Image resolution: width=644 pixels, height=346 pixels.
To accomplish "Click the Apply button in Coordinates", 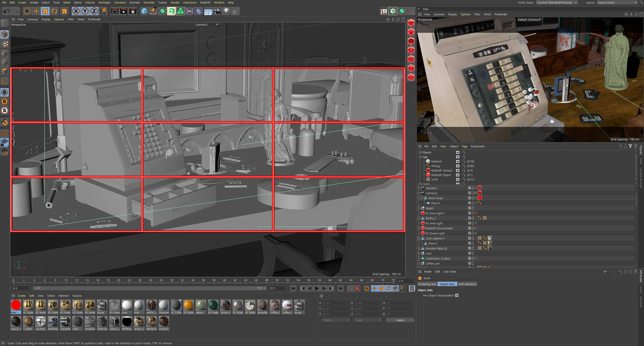I will click(400, 320).
